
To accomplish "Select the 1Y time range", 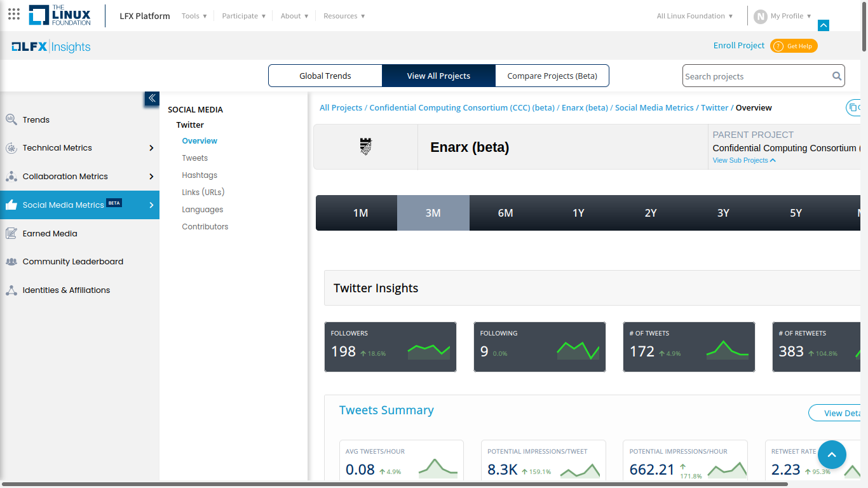I will click(x=578, y=213).
